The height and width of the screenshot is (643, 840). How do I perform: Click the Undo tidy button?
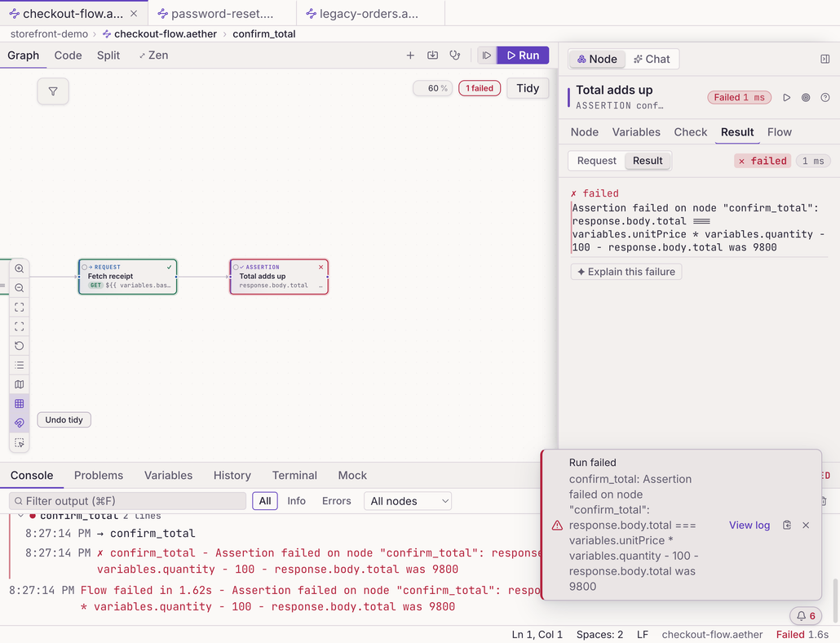(64, 419)
